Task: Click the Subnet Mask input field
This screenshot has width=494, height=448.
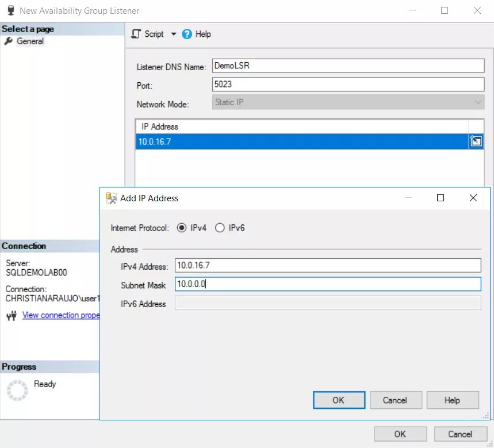Action: coord(328,284)
